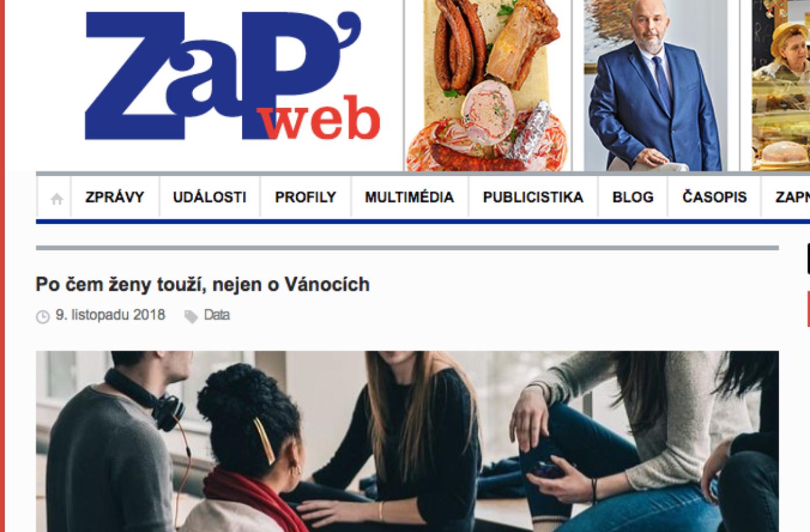This screenshot has height=532, width=810.
Task: Click the red sidebar block at right edge
Action: pyautogui.click(x=808, y=309)
